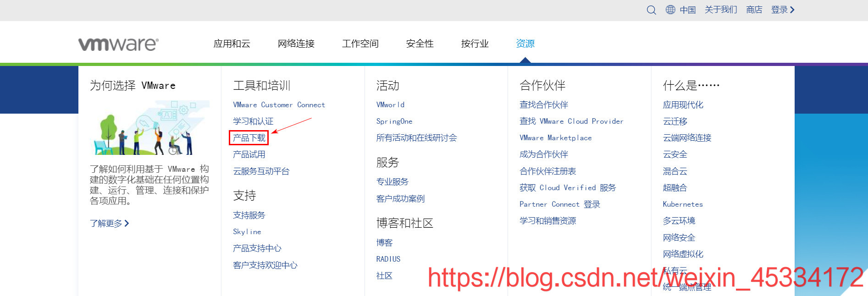
Task: Click the search magnifier icon
Action: point(651,10)
